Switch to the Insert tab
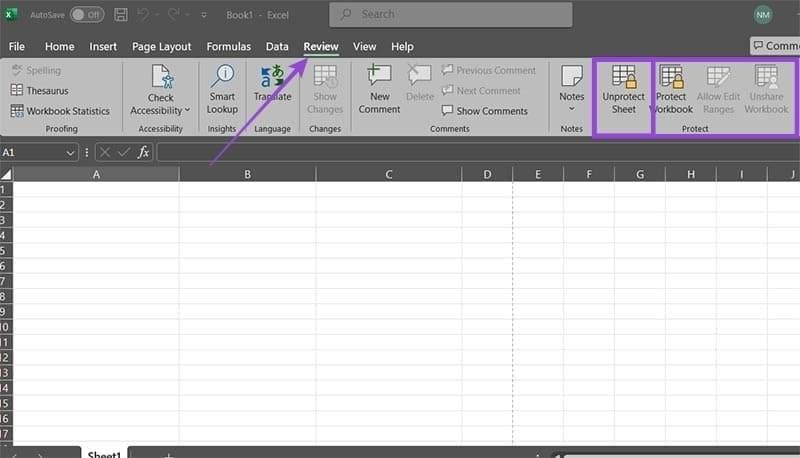This screenshot has height=458, width=800. pyautogui.click(x=103, y=46)
